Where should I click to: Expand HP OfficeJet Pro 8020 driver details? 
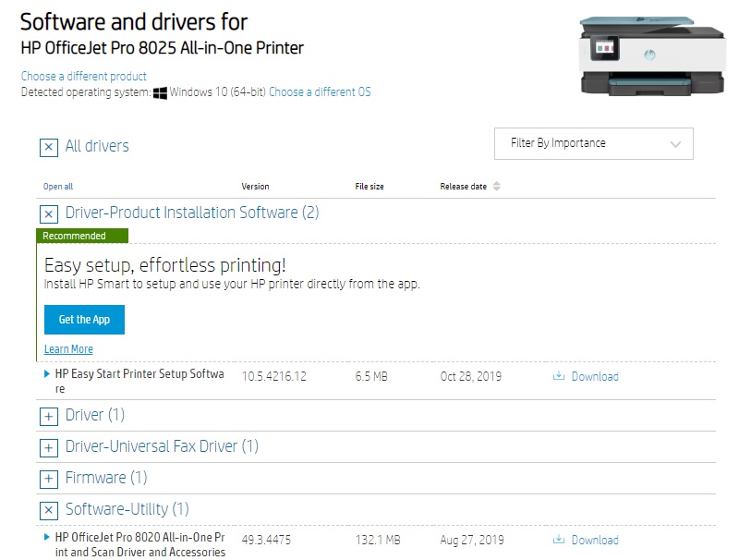pos(47,537)
